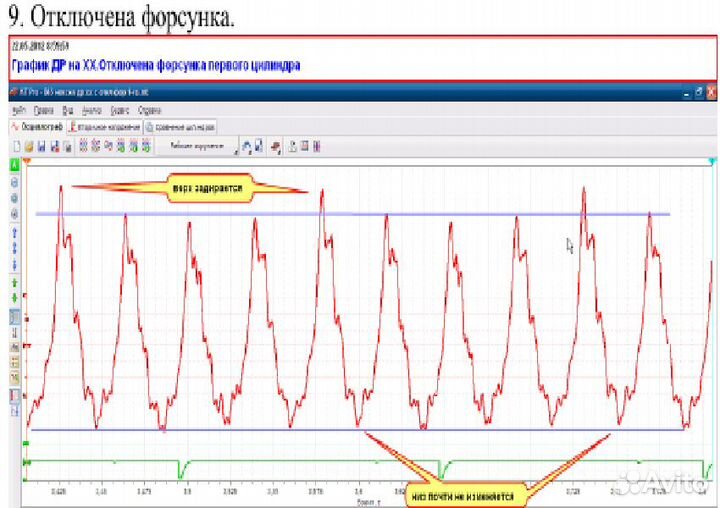Viewport: 720px width, 508px height.
Task: Open the Вид menu
Action: tap(68, 111)
